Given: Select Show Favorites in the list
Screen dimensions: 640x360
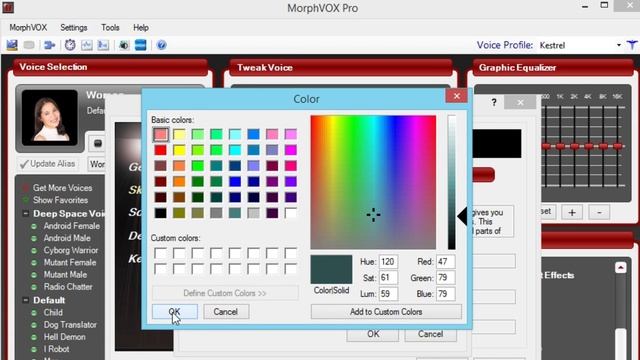Looking at the screenshot, I should (x=60, y=200).
